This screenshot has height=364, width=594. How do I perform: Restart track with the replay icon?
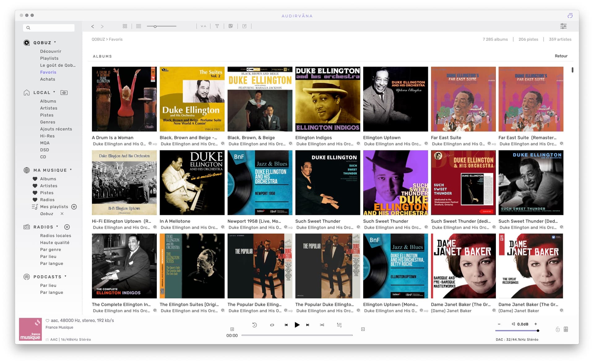pyautogui.click(x=255, y=325)
